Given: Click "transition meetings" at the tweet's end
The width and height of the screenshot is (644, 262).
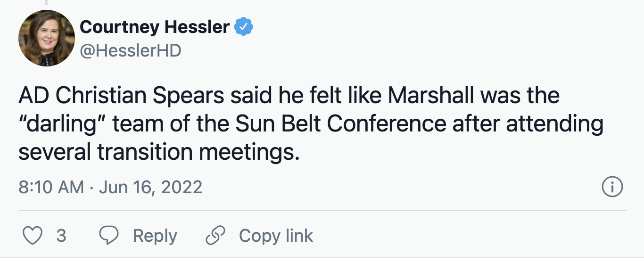Looking at the screenshot, I should (198, 152).
